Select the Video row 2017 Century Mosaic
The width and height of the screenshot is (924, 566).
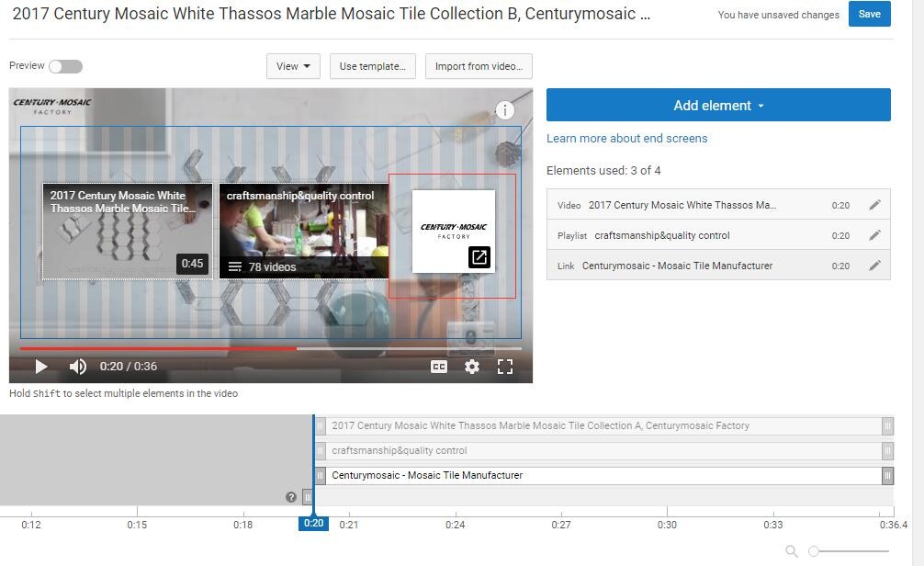pyautogui.click(x=718, y=205)
